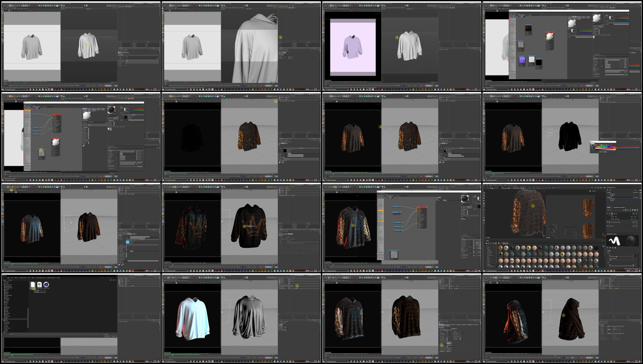The image size is (643, 364).
Task: Select the Polygon Fill tool in Substance Painter
Action: [484, 198]
